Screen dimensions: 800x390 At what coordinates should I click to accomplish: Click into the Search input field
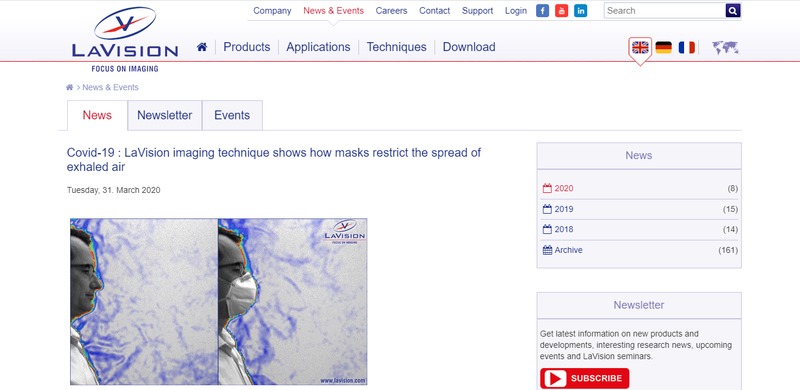click(665, 11)
